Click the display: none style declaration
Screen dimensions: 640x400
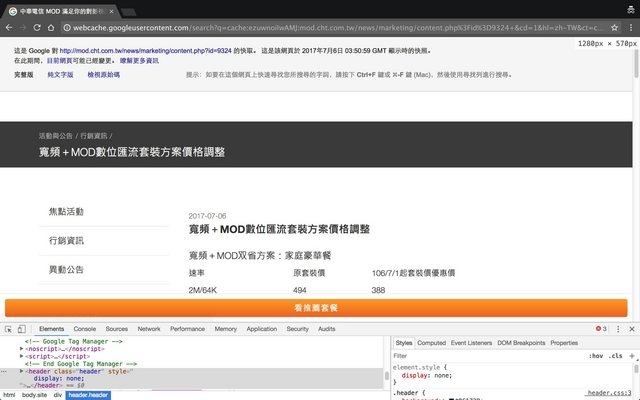(x=427, y=376)
